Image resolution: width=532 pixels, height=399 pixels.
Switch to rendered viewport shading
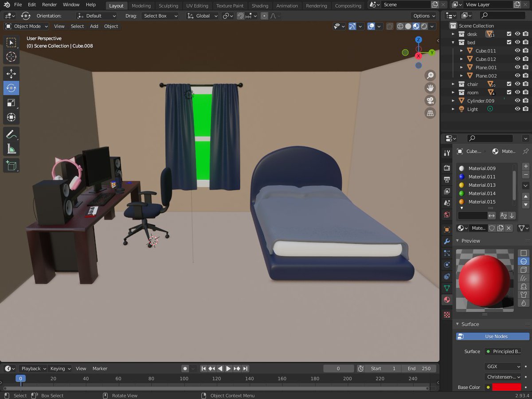point(424,26)
